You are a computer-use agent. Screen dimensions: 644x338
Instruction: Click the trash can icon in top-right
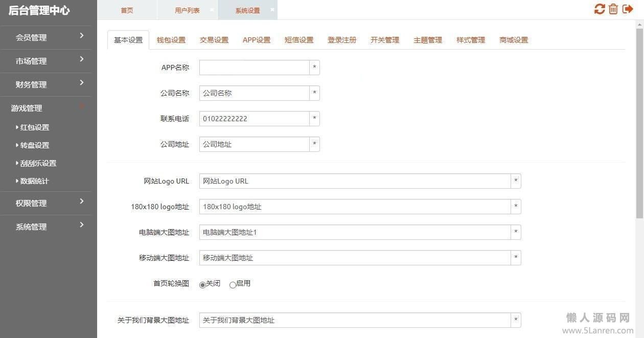613,9
